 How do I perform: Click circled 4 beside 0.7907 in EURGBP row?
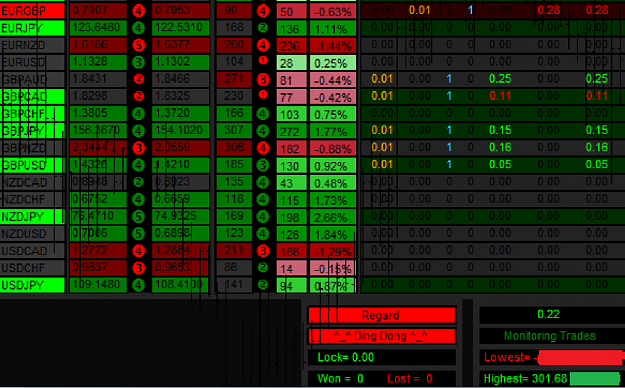(x=138, y=11)
